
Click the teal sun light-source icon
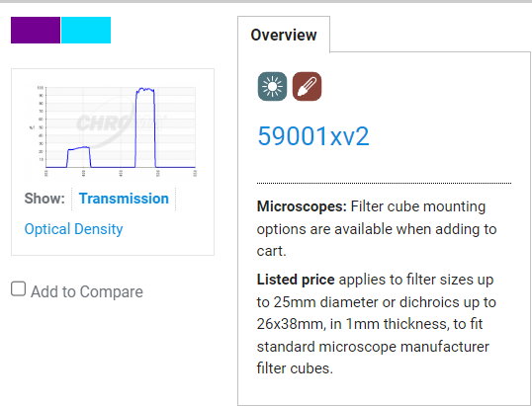[272, 86]
